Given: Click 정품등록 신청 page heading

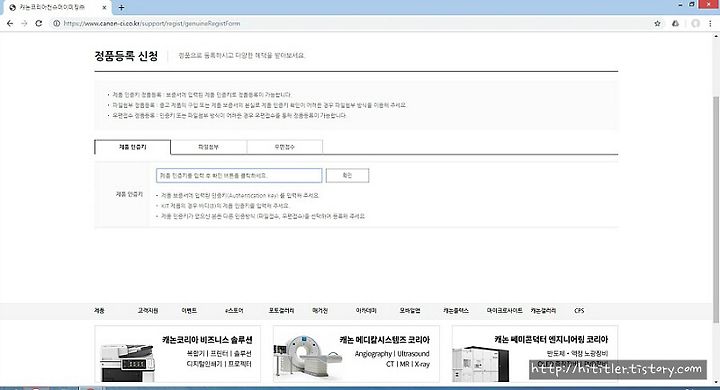Looking at the screenshot, I should pyautogui.click(x=126, y=56).
